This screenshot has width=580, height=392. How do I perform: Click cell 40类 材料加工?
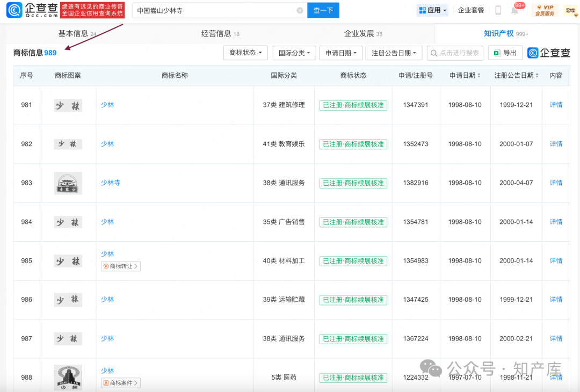click(284, 261)
